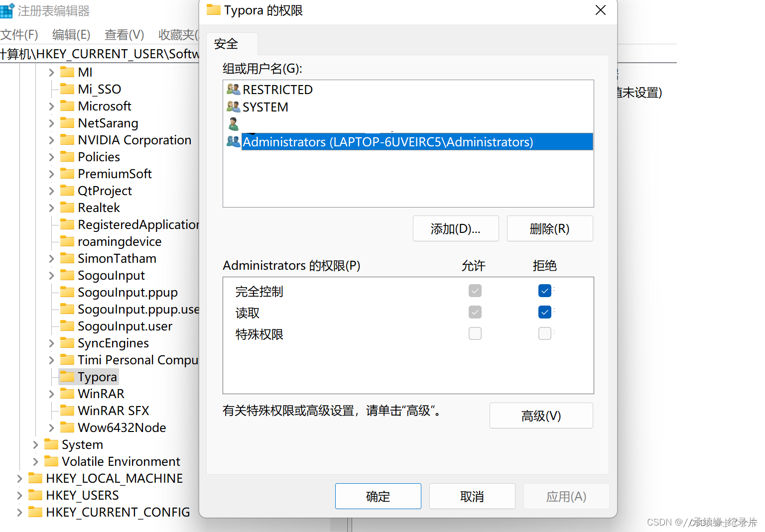The height and width of the screenshot is (532, 765).
Task: Click the SimonTatham folder icon
Action: 67,258
